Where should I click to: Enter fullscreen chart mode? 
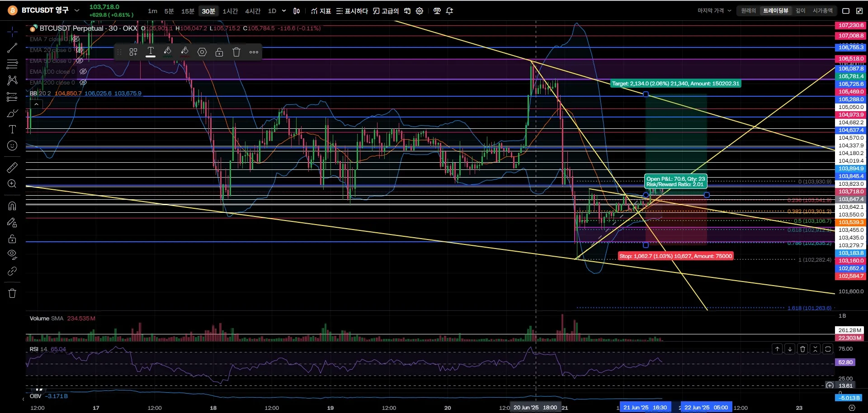tap(859, 11)
